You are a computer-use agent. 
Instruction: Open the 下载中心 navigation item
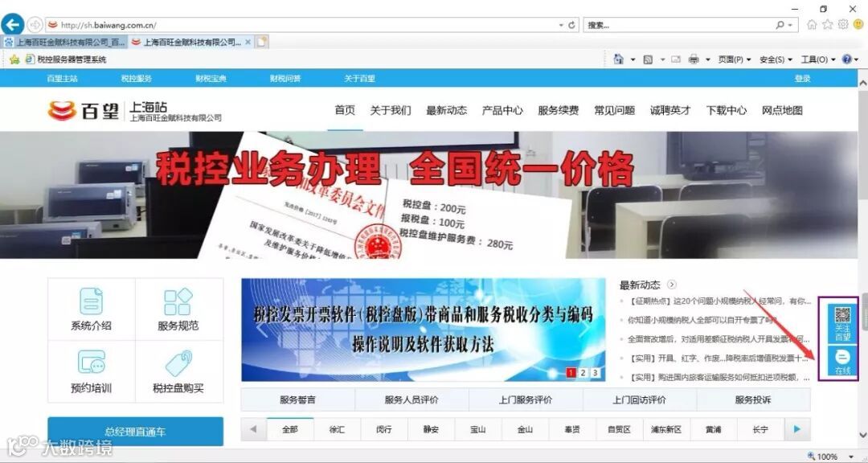727,110
